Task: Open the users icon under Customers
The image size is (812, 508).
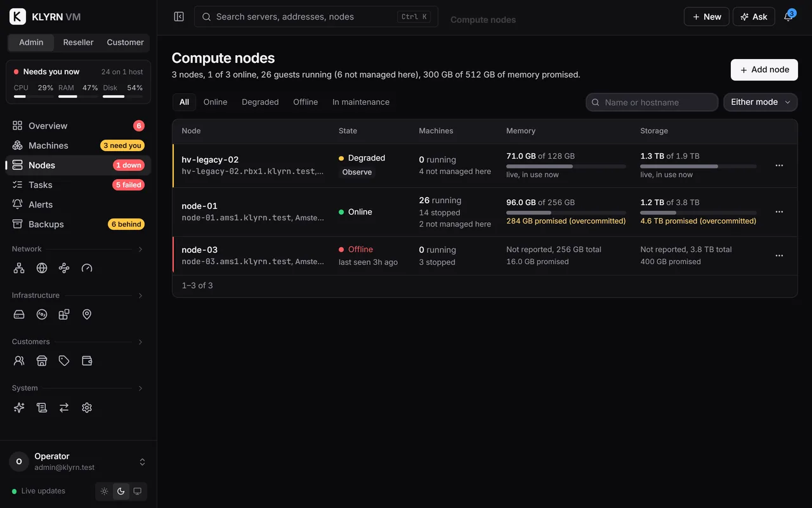Action: tap(19, 361)
